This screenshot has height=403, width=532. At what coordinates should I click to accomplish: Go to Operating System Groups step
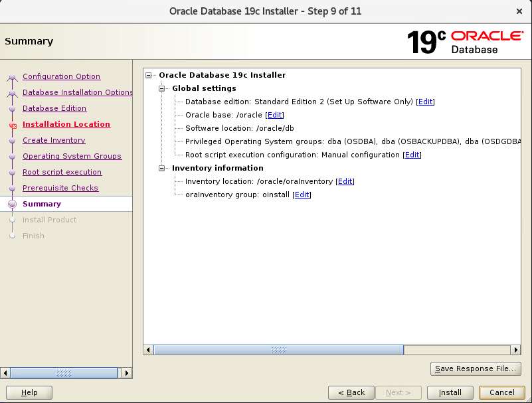pyautogui.click(x=72, y=156)
